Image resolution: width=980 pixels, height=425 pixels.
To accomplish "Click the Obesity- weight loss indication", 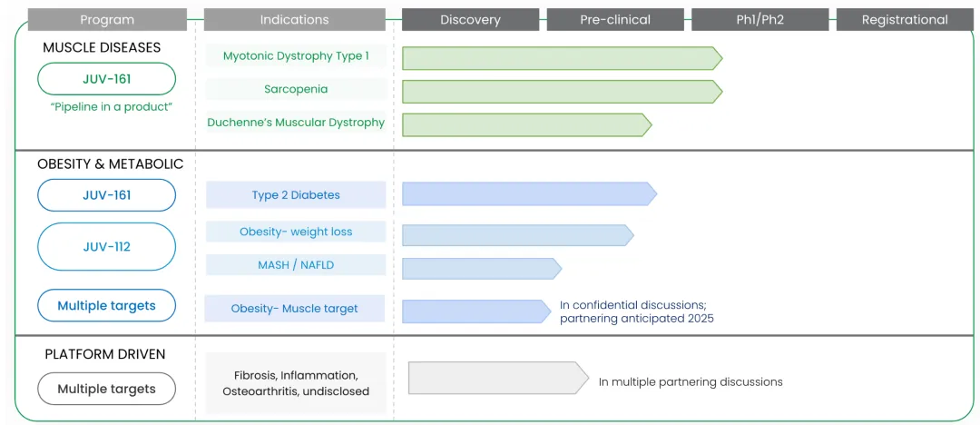I will tap(296, 232).
